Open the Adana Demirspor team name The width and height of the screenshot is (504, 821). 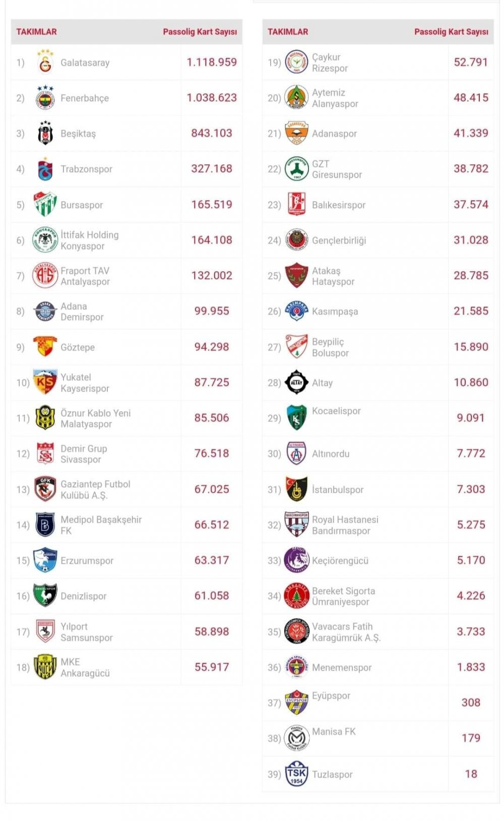82,311
